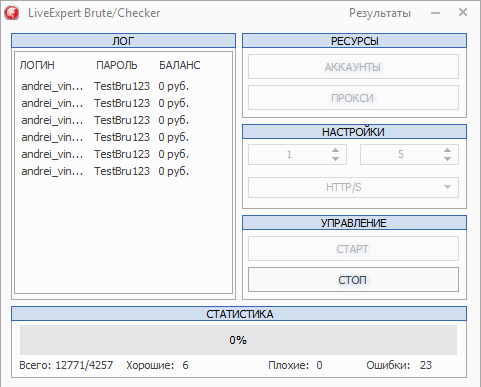The height and width of the screenshot is (387, 481).
Task: Click the Всего: 12771/4257 counter
Action: coord(66,365)
